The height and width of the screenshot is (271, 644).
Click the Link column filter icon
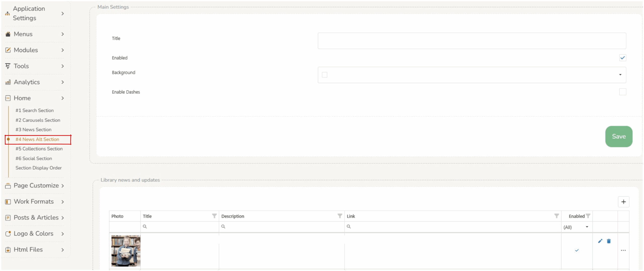click(x=556, y=216)
